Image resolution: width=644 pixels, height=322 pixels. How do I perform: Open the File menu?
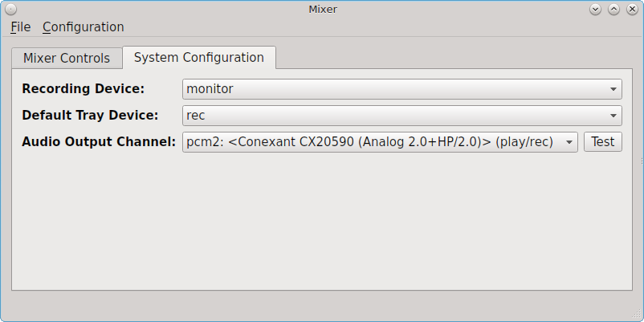pyautogui.click(x=21, y=27)
